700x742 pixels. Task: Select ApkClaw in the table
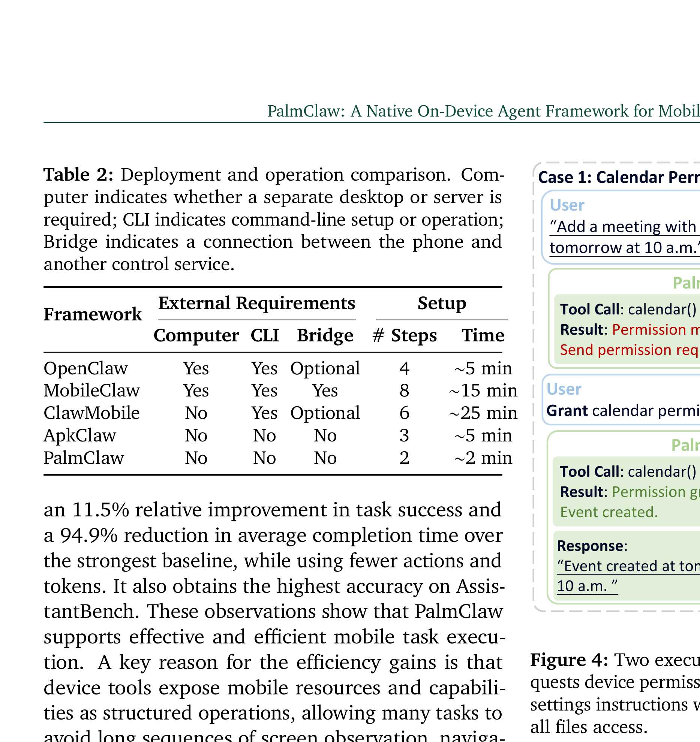click(x=80, y=435)
